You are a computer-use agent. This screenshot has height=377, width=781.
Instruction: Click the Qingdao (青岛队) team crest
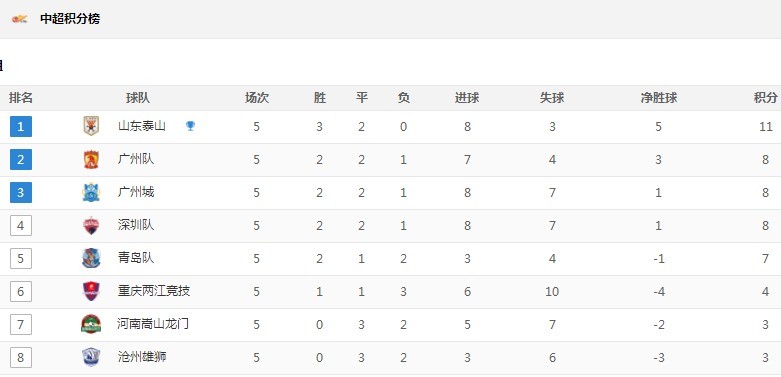pos(91,258)
